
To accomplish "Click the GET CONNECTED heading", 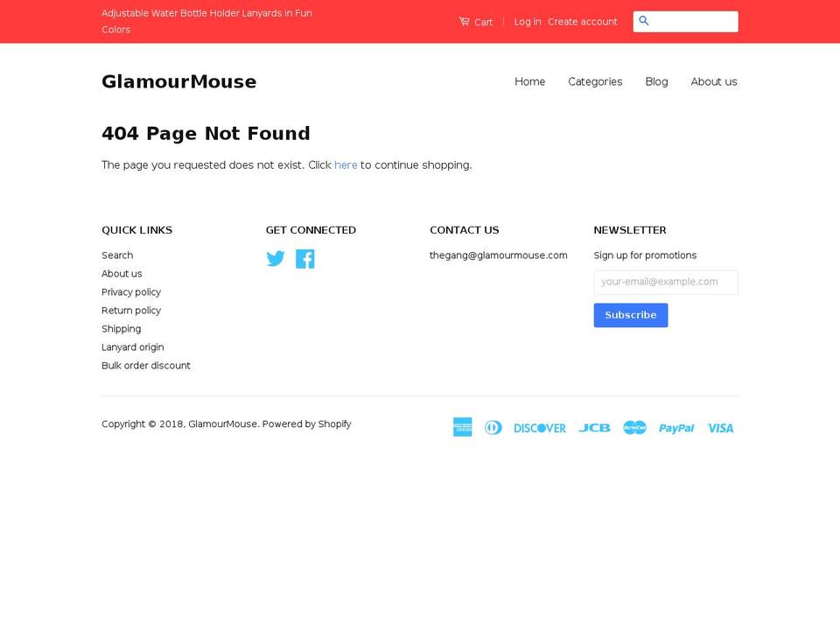I will [311, 230].
